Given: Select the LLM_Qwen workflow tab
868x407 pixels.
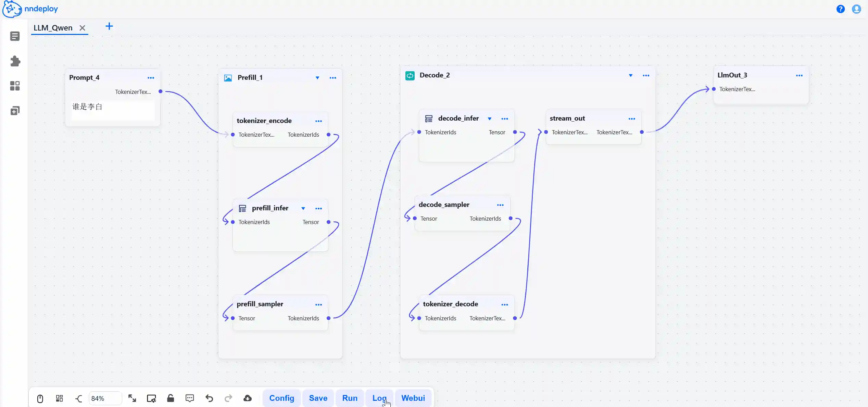Looking at the screenshot, I should tap(53, 28).
